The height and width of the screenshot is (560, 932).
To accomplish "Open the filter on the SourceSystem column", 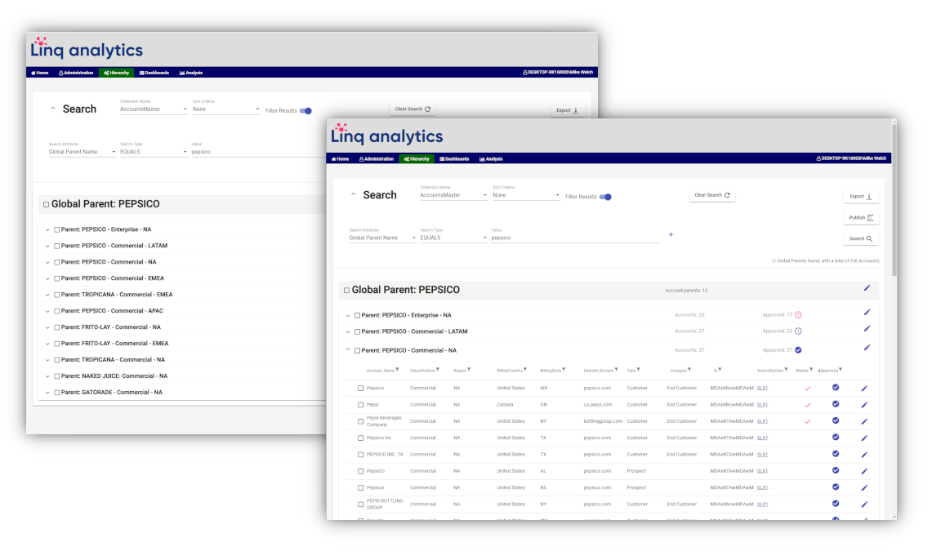I will click(x=787, y=370).
